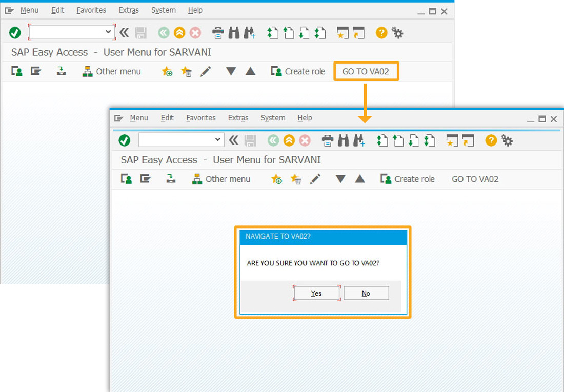
Task: Click the Save disk icon in front window
Action: click(x=250, y=140)
